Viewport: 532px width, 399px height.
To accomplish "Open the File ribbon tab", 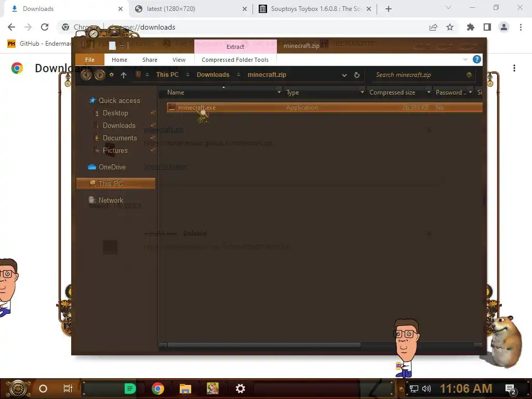I will coord(89,60).
